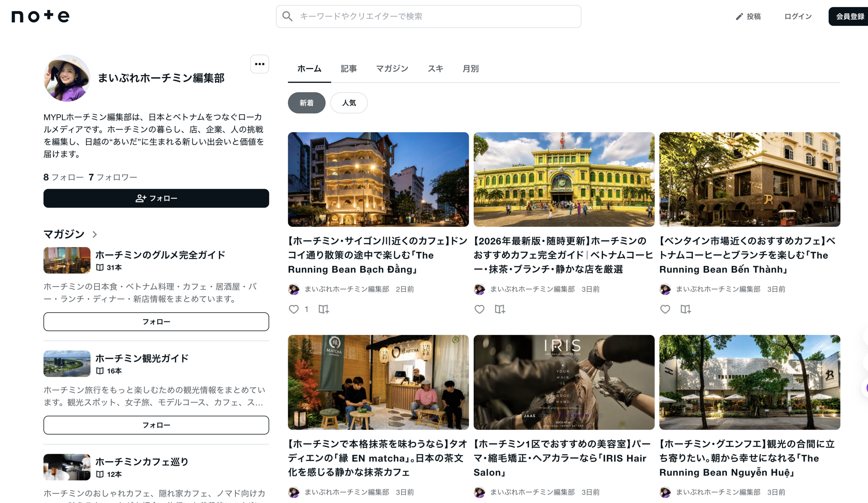The width and height of the screenshot is (868, 503).
Task: Click the author avatar under the Nguyễn Huệ article
Action: pyautogui.click(x=665, y=492)
